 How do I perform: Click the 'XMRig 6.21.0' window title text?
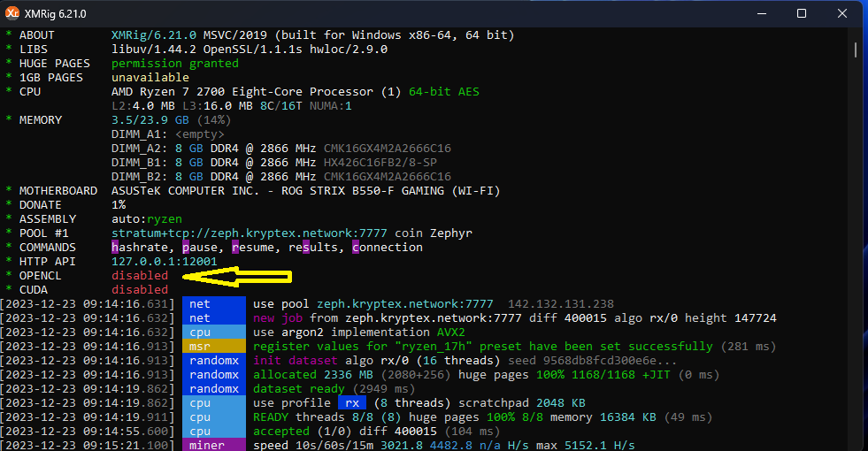point(56,14)
